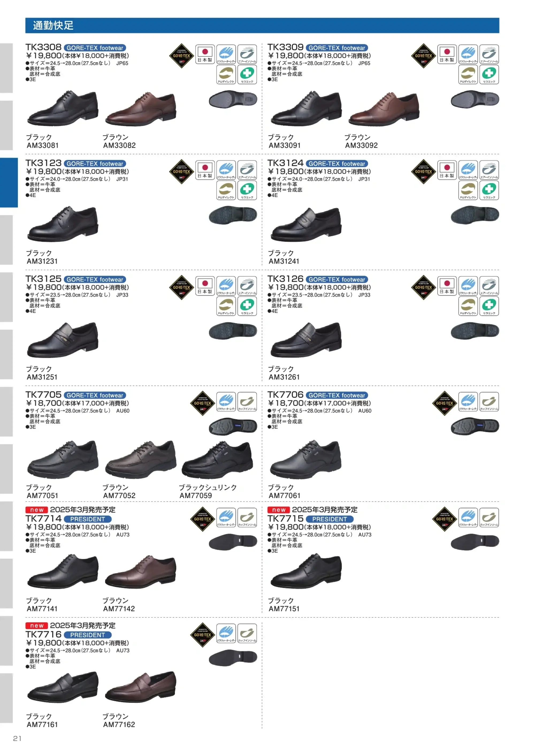Click the red new badge above TK7715
The image size is (535, 756).
[x=278, y=510]
